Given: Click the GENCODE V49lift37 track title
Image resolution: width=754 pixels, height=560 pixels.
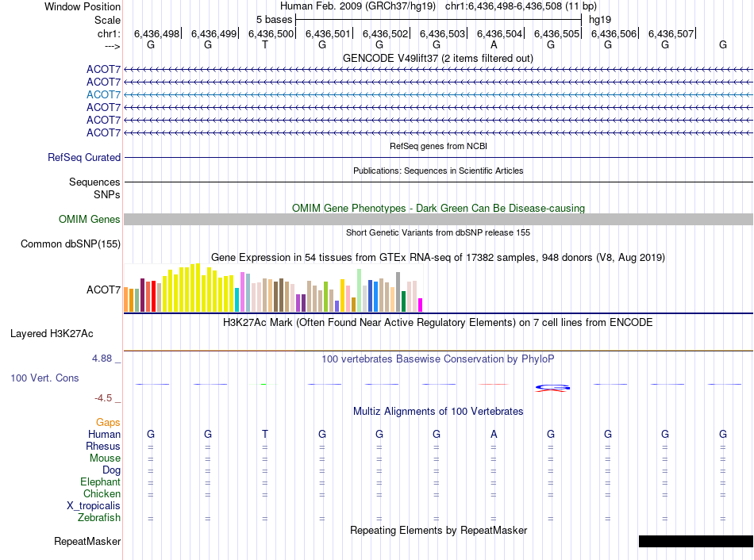Looking at the screenshot, I should [x=437, y=58].
